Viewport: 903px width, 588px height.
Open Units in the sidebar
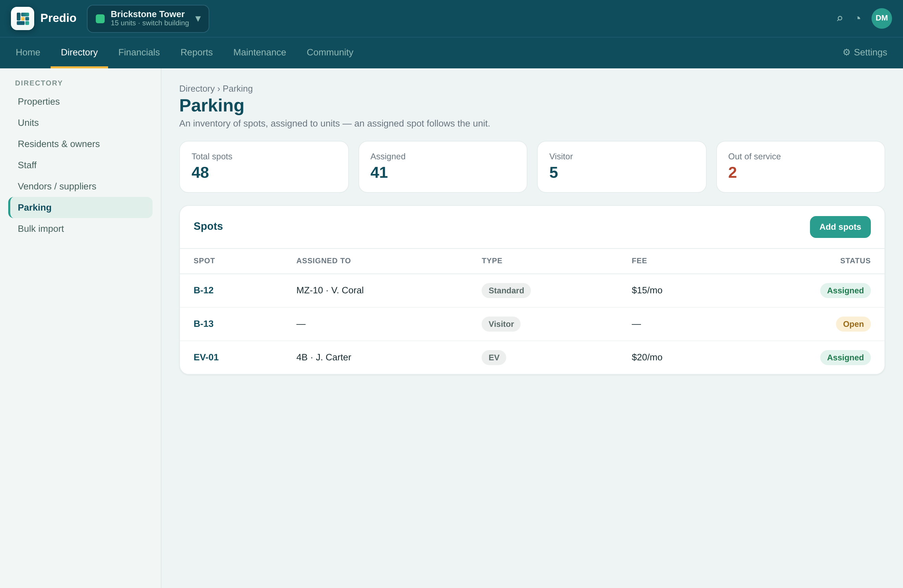point(80,123)
